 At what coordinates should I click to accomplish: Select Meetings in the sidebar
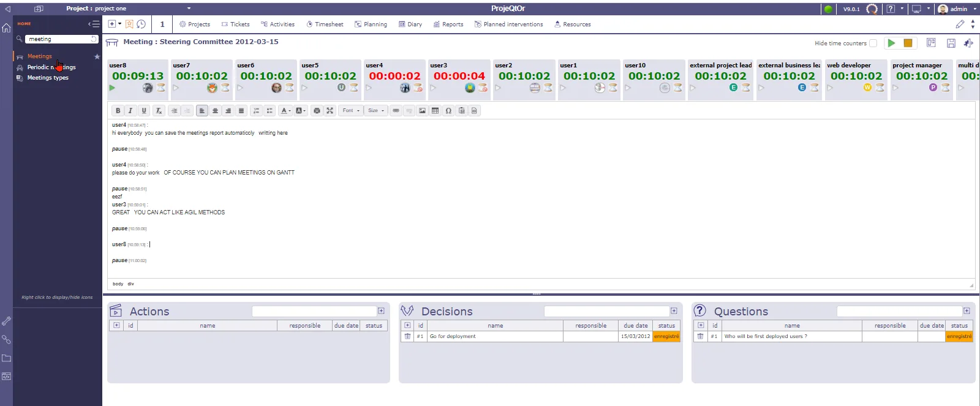click(40, 56)
